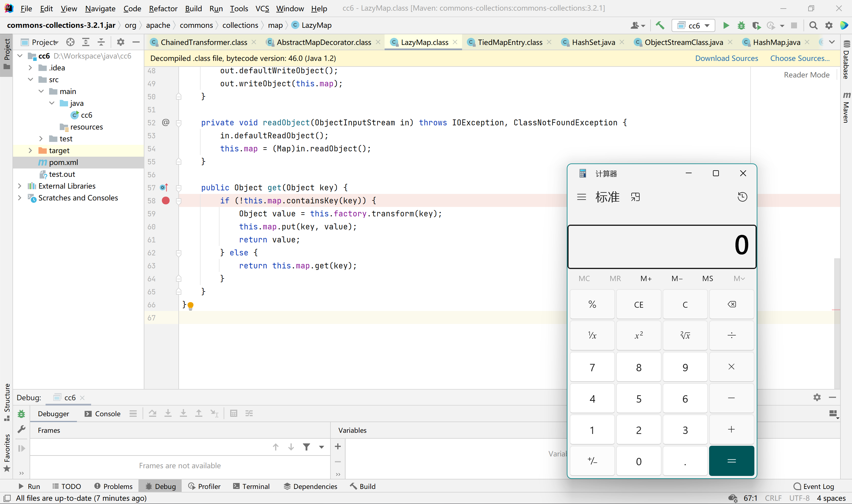Click the editor vertical scrollbar
Image resolution: width=852 pixels, height=504 pixels.
coord(837,324)
